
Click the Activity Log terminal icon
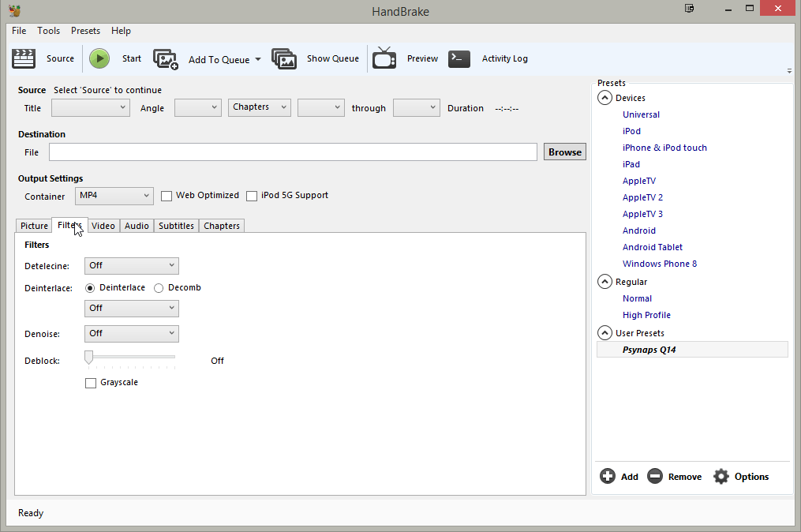click(x=459, y=58)
